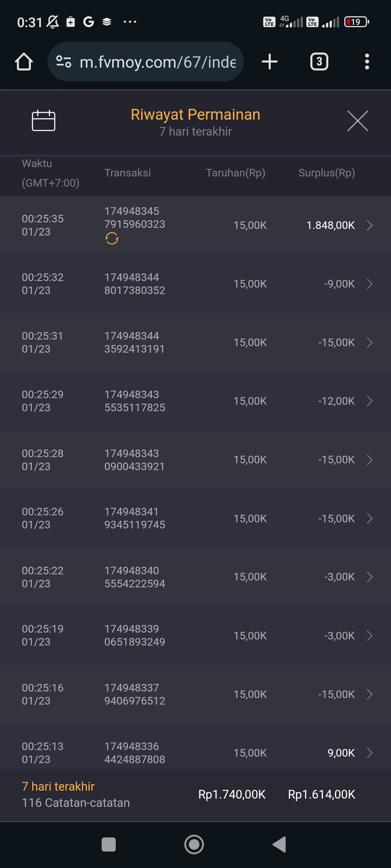Open the calendar date filter icon
This screenshot has width=391, height=868.
pyautogui.click(x=43, y=120)
